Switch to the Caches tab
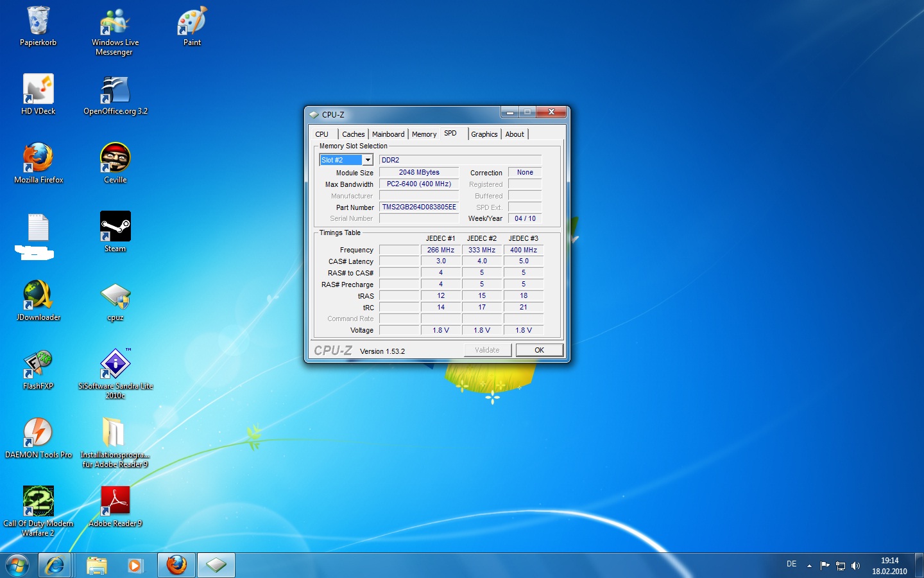The image size is (924, 578). click(x=354, y=134)
